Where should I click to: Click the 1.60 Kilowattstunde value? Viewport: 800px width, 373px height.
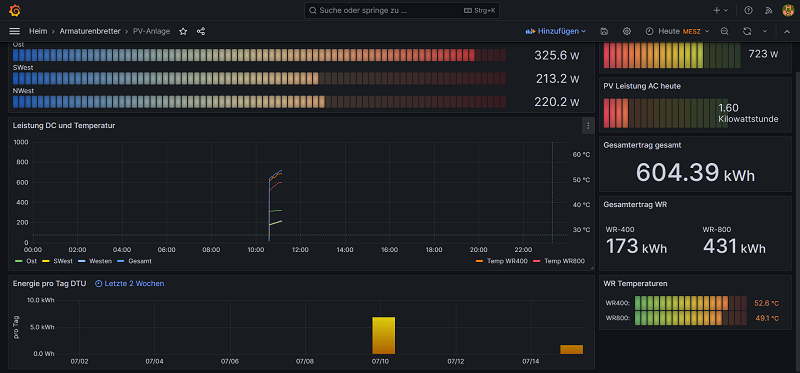(x=748, y=113)
